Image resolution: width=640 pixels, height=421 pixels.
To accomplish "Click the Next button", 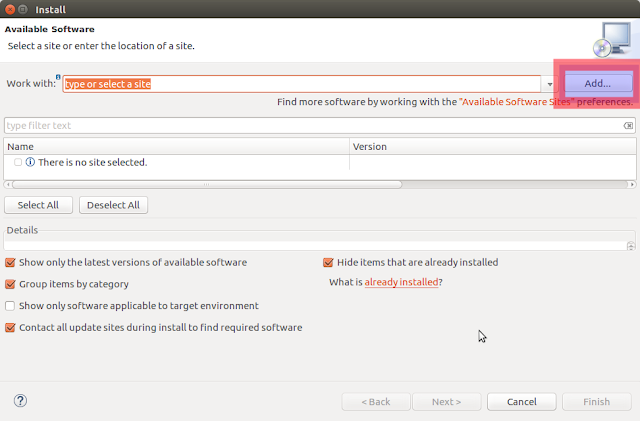I will [447, 402].
